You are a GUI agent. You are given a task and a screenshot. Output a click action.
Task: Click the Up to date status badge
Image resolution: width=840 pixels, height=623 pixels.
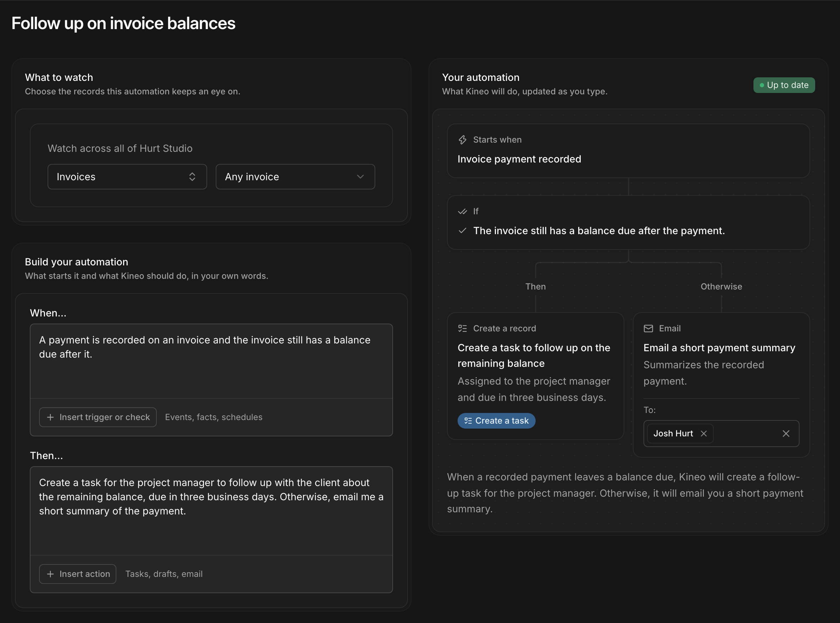point(784,85)
